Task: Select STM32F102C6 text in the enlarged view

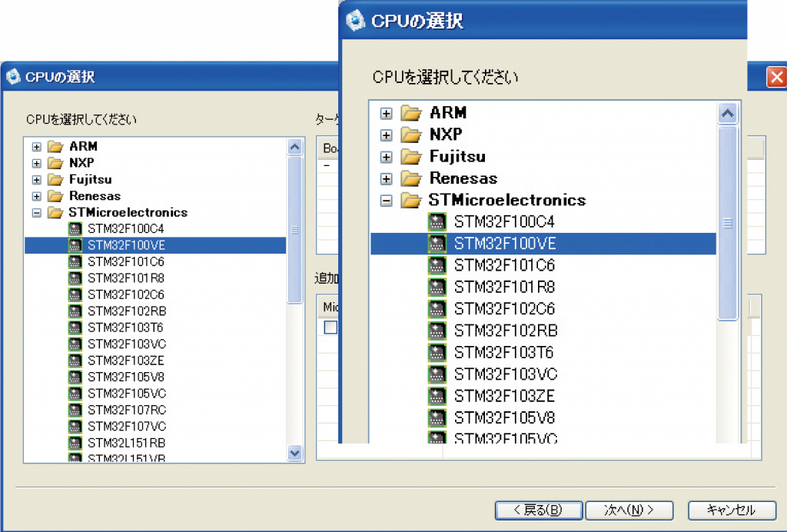Action: (504, 308)
